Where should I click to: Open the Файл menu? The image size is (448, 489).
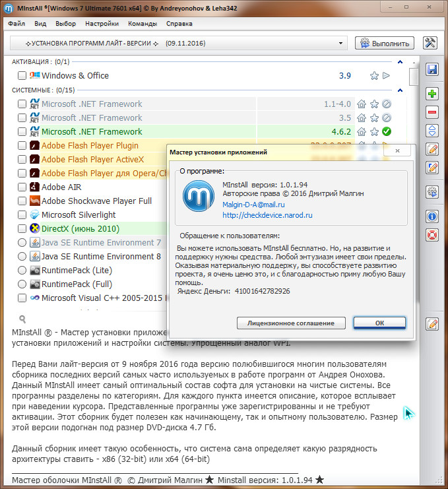coord(16,24)
